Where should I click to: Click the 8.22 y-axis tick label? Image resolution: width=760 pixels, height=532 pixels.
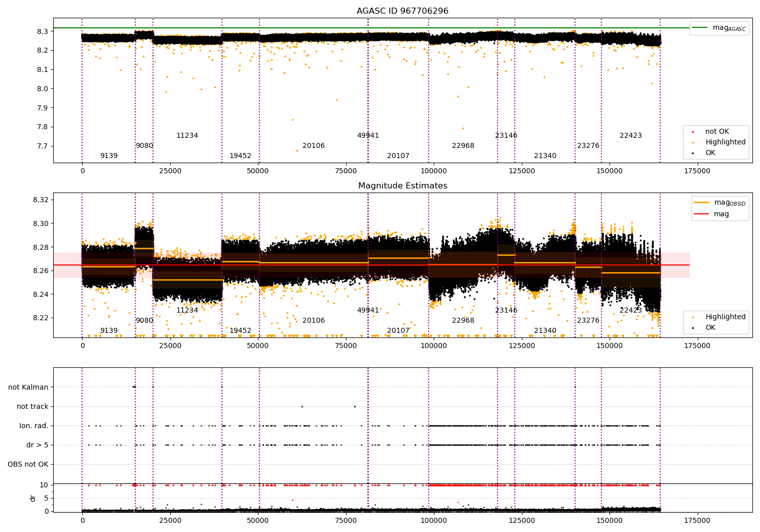[x=41, y=318]
